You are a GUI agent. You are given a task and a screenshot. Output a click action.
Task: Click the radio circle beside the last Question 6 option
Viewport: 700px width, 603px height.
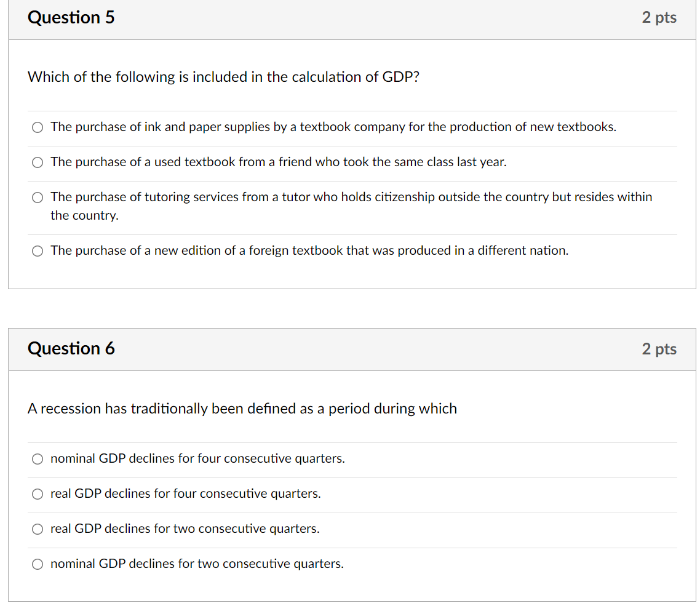coord(37,564)
